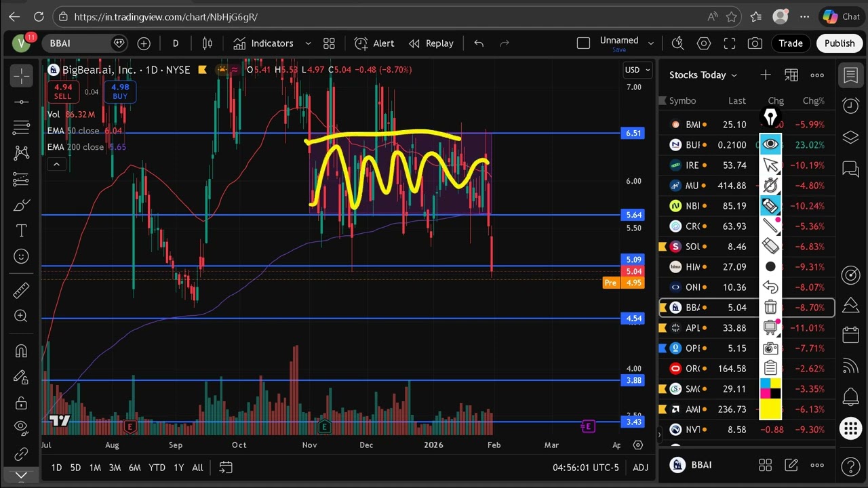Toggle ink visibility eye in annotation toolbar
Image resolution: width=868 pixels, height=488 pixels.
(770, 144)
